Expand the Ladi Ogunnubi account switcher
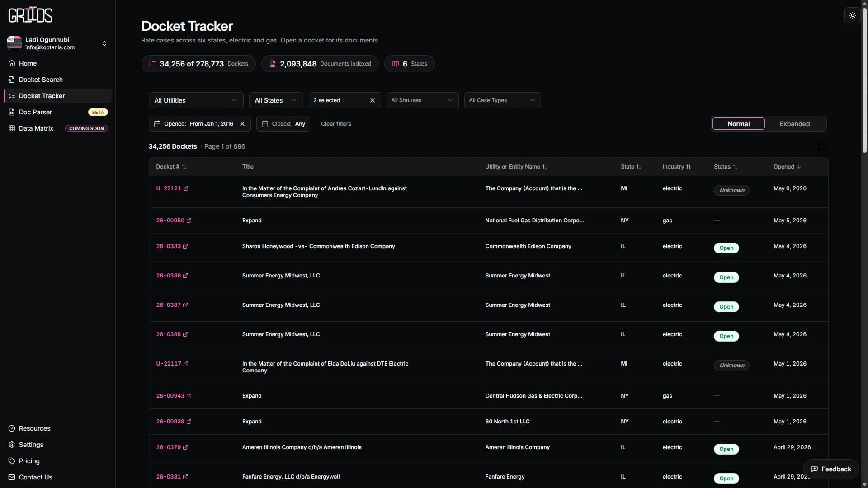868x488 pixels. [x=104, y=43]
